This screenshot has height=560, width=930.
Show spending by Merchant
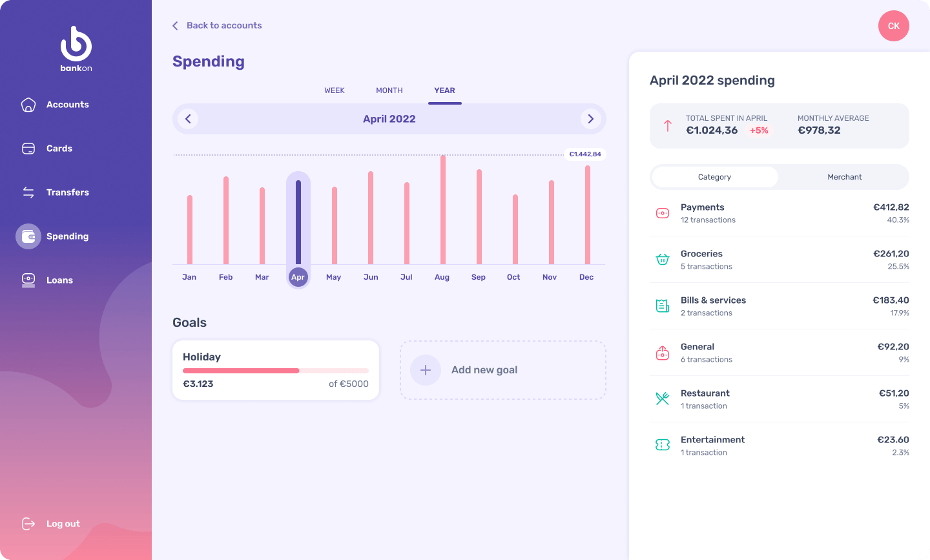point(845,177)
